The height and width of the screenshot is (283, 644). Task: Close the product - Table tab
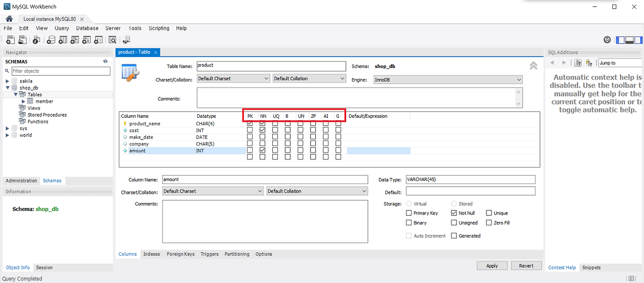(156, 52)
